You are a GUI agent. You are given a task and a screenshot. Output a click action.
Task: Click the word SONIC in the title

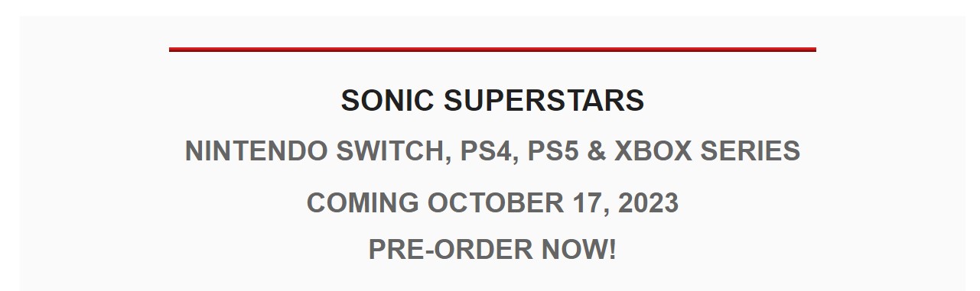(387, 101)
